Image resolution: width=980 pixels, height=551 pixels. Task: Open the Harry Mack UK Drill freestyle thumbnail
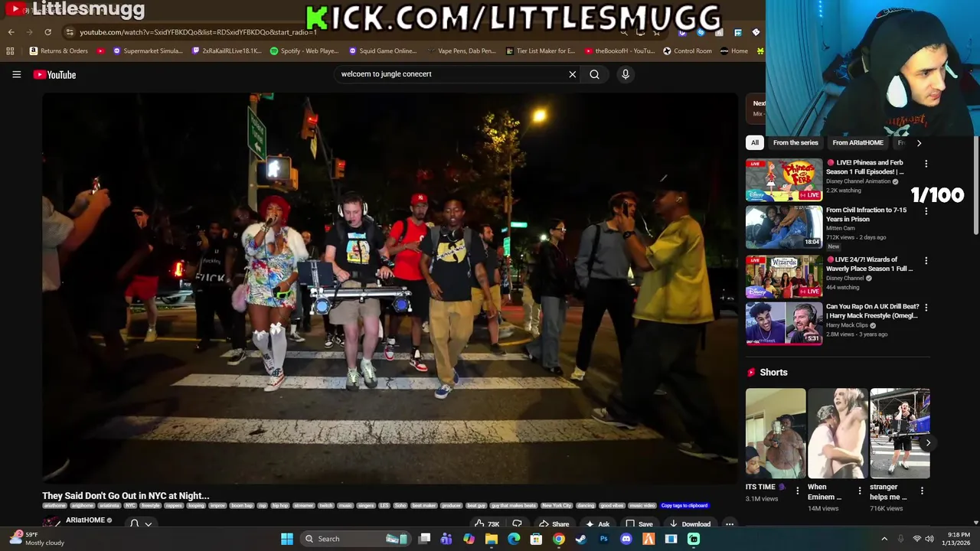point(784,324)
